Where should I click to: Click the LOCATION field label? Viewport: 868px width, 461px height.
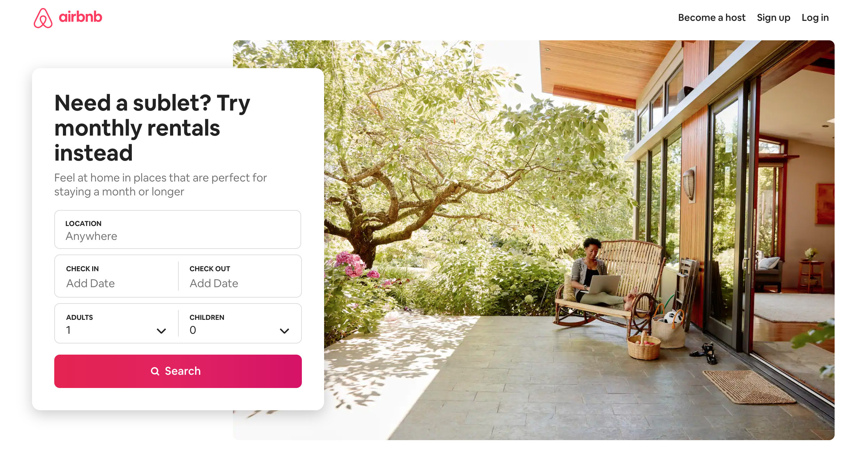[83, 224]
